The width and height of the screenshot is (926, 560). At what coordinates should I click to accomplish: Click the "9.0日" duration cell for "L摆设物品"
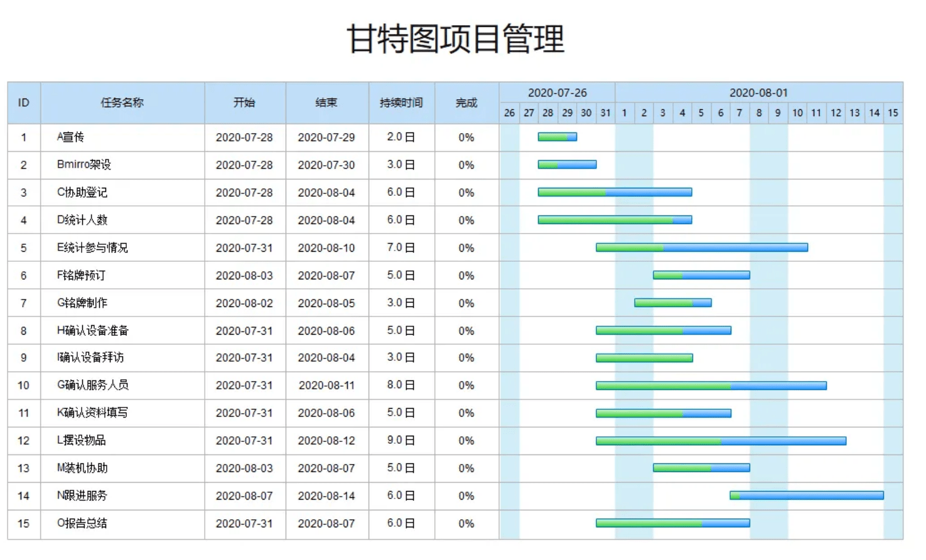(401, 440)
